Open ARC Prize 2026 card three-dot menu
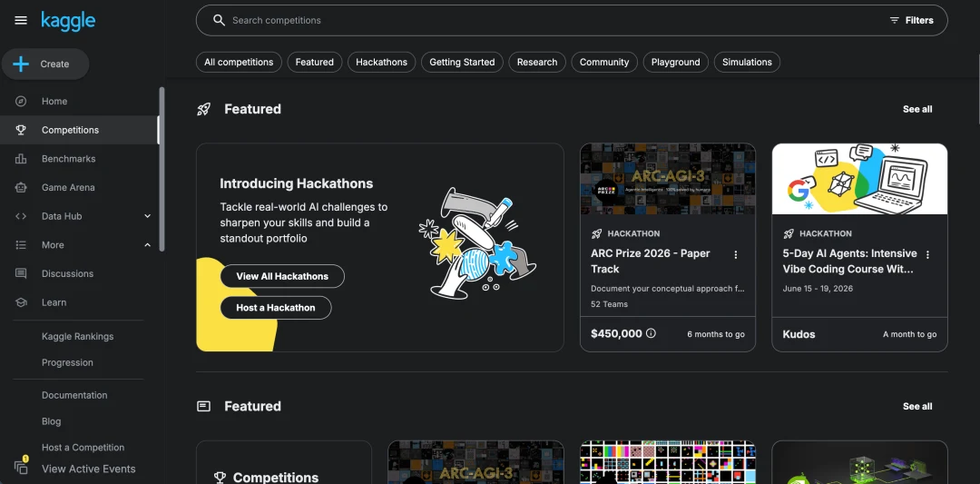The width and height of the screenshot is (980, 484). [736, 254]
